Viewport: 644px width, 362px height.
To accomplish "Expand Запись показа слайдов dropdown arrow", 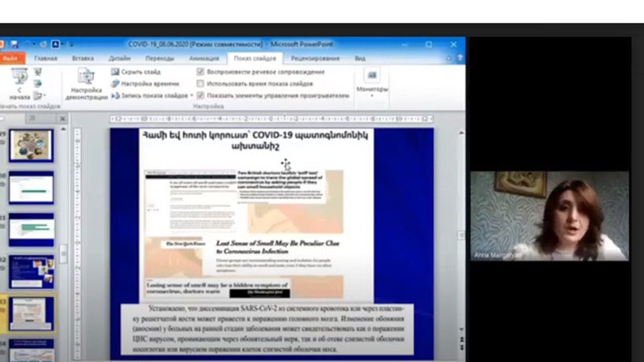I will [192, 96].
